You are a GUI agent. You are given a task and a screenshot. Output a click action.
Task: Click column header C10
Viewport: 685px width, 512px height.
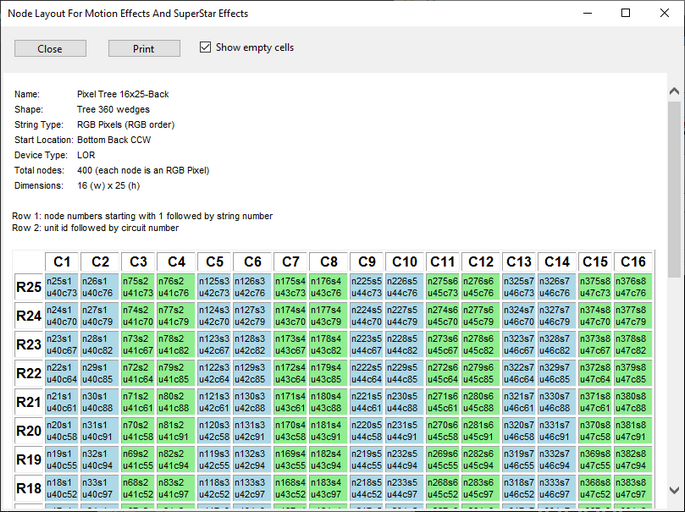(405, 262)
